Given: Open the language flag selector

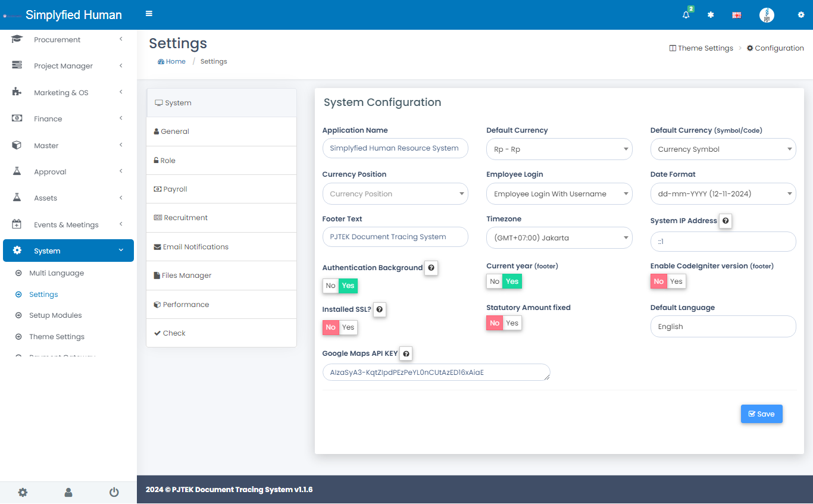Looking at the screenshot, I should 736,15.
